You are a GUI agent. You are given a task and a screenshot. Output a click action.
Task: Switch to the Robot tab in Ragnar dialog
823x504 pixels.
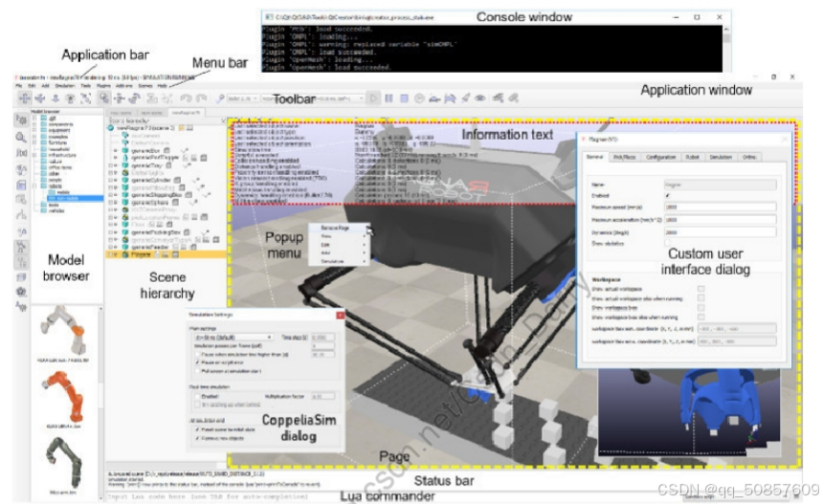point(692,158)
